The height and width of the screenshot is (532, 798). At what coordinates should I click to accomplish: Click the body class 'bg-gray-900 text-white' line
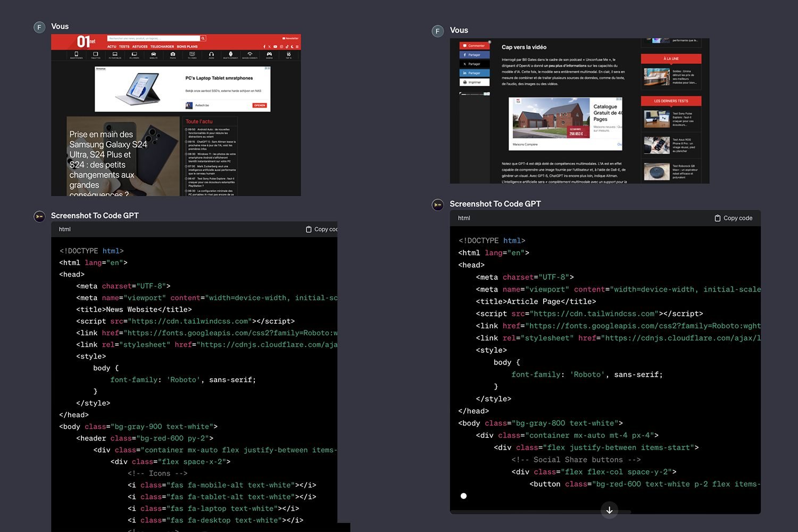pos(138,427)
